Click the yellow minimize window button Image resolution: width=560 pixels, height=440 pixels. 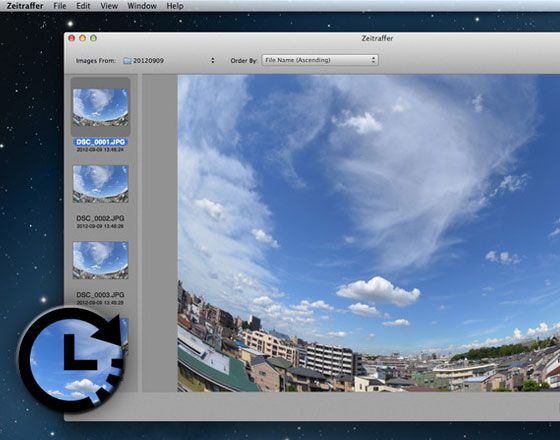click(x=82, y=38)
